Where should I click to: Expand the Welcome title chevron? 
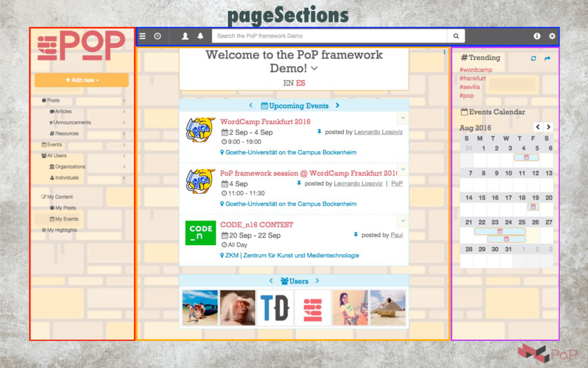[x=314, y=68]
